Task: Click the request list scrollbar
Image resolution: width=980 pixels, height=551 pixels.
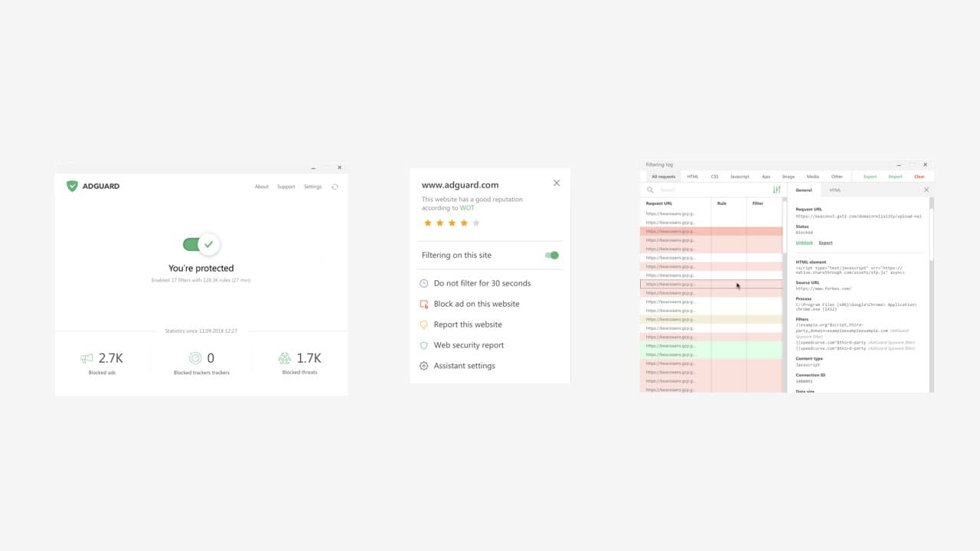Action: pyautogui.click(x=784, y=295)
